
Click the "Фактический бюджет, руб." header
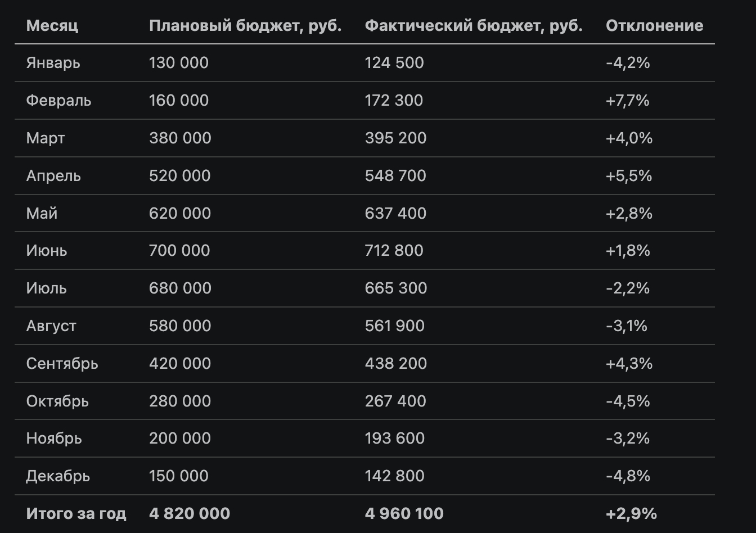pyautogui.click(x=474, y=25)
